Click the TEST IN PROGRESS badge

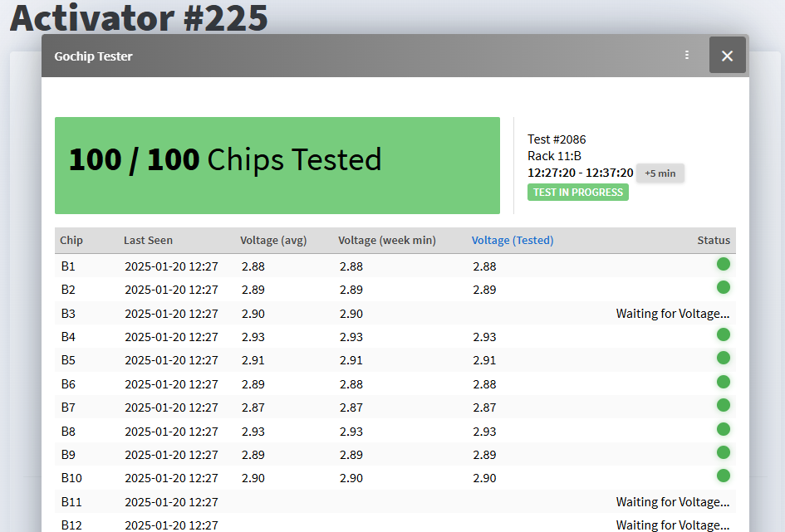(x=577, y=193)
